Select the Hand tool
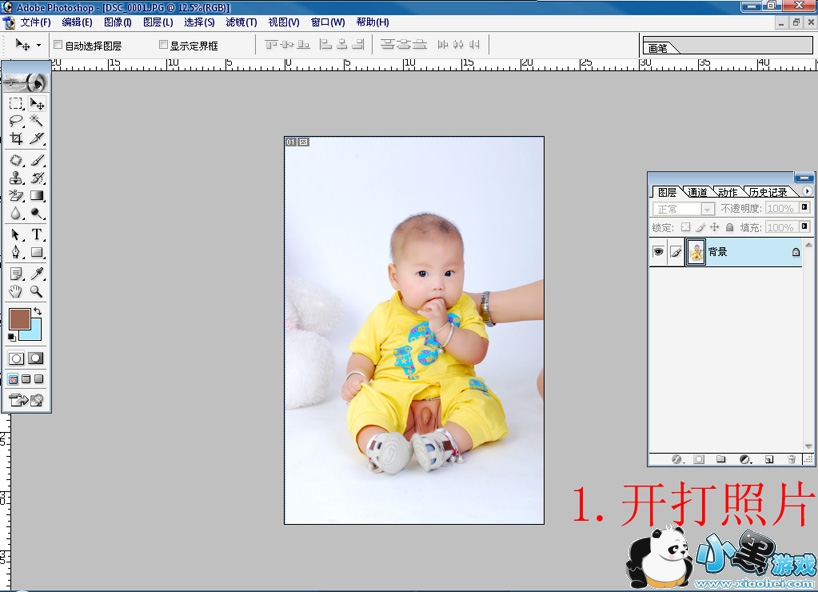 pyautogui.click(x=16, y=291)
